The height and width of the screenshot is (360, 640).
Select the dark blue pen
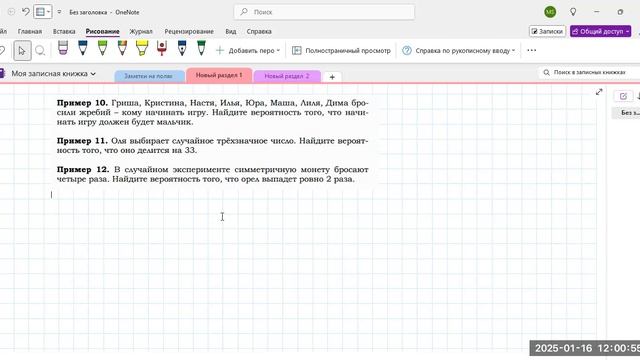[82, 48]
